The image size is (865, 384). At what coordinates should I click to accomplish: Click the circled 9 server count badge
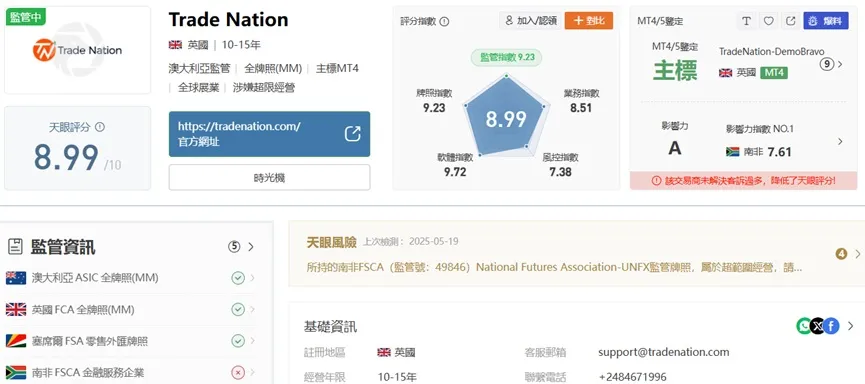click(x=826, y=65)
